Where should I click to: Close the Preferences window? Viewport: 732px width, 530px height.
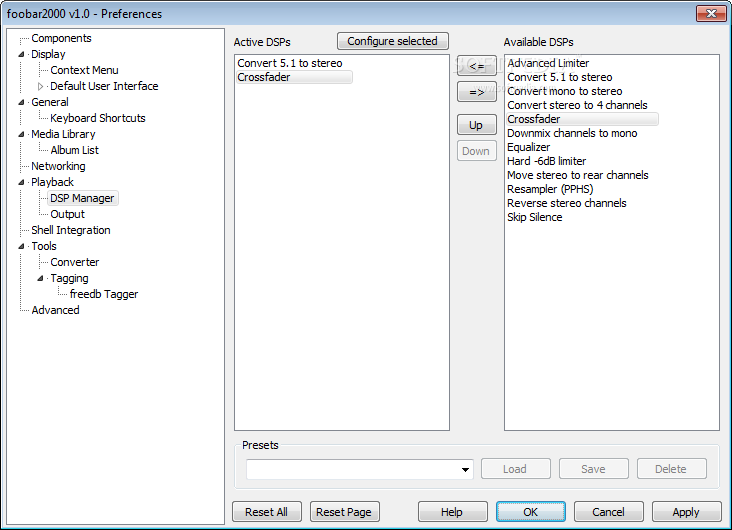click(711, 14)
